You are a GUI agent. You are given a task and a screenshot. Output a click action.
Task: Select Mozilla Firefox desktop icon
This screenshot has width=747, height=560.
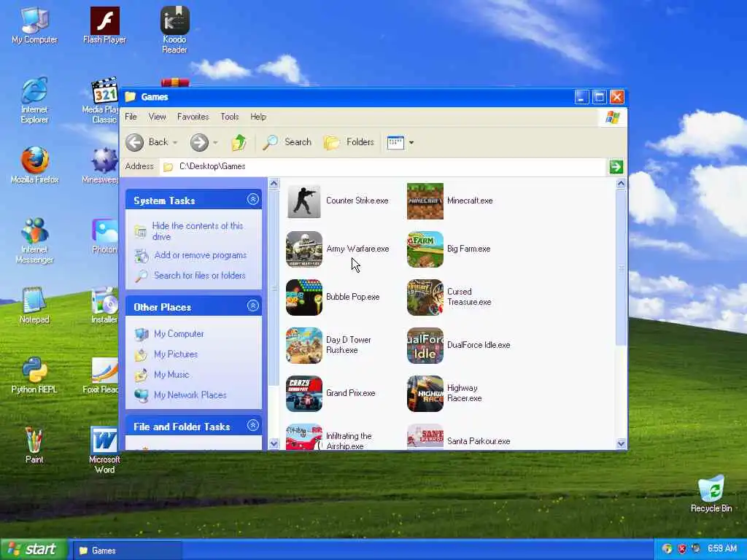(34, 166)
